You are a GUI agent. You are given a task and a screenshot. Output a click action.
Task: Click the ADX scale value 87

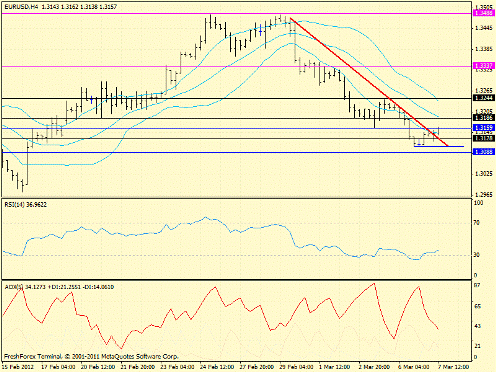click(x=477, y=285)
